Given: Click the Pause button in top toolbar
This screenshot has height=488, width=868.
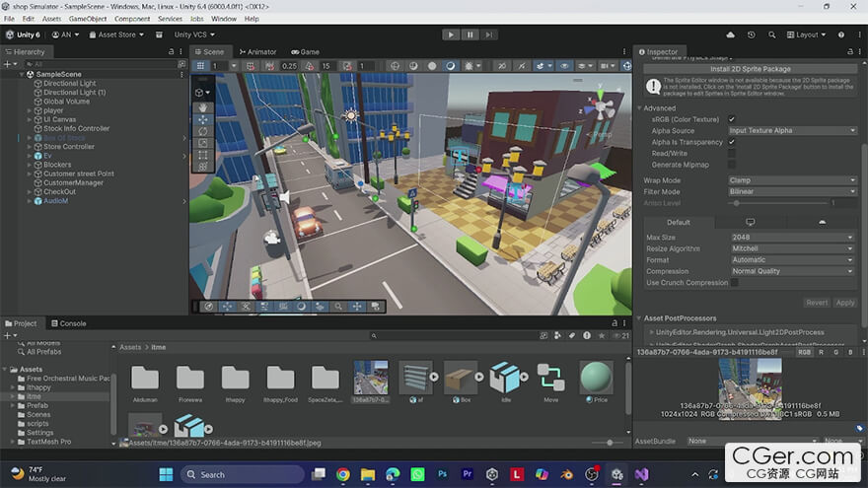Looking at the screenshot, I should pos(470,35).
